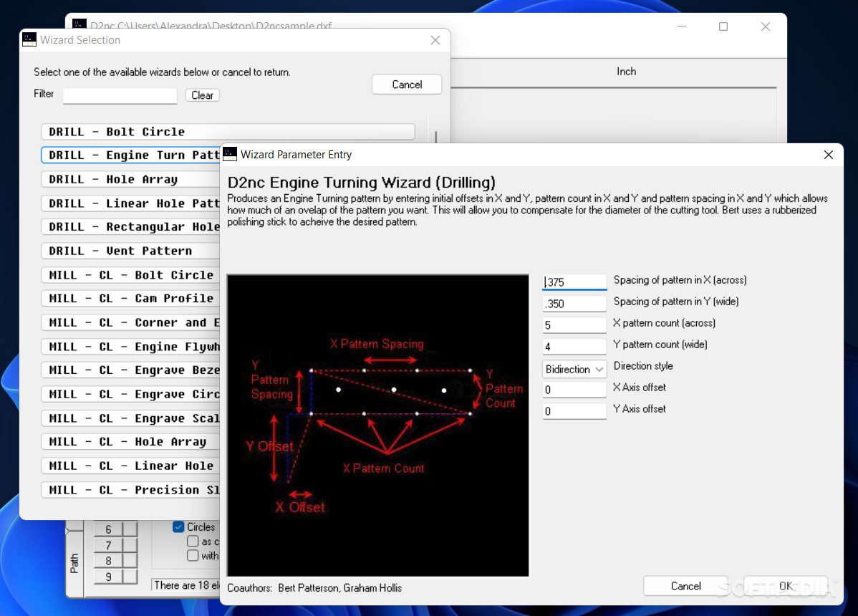Screen dimensions: 858x616
Task: Click the Coauthors credit line
Action: (x=314, y=588)
